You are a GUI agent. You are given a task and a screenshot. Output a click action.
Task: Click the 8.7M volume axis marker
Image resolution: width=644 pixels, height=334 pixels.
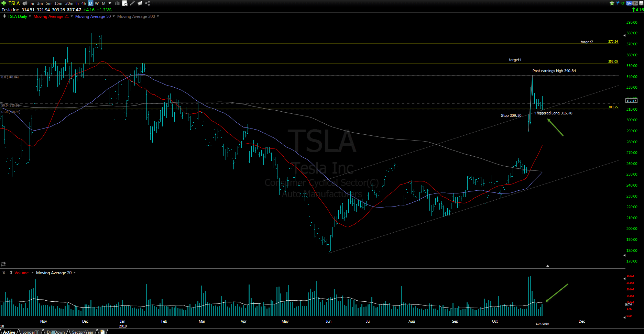click(629, 304)
